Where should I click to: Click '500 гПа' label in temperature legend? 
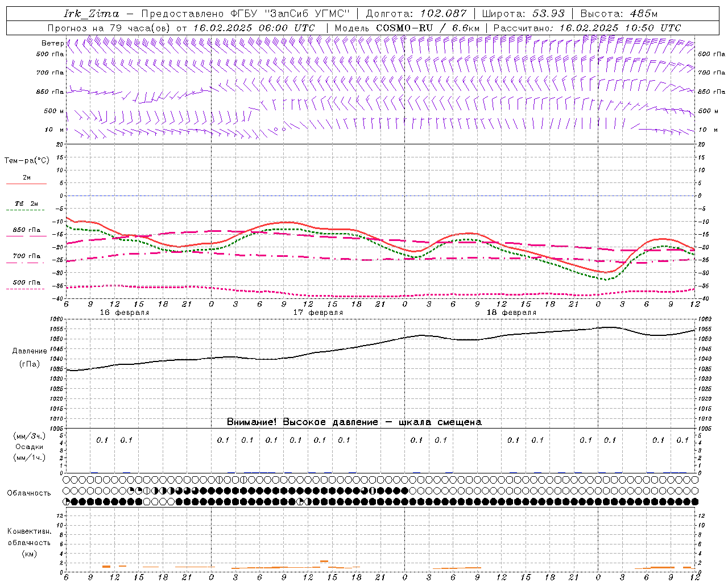(x=27, y=282)
